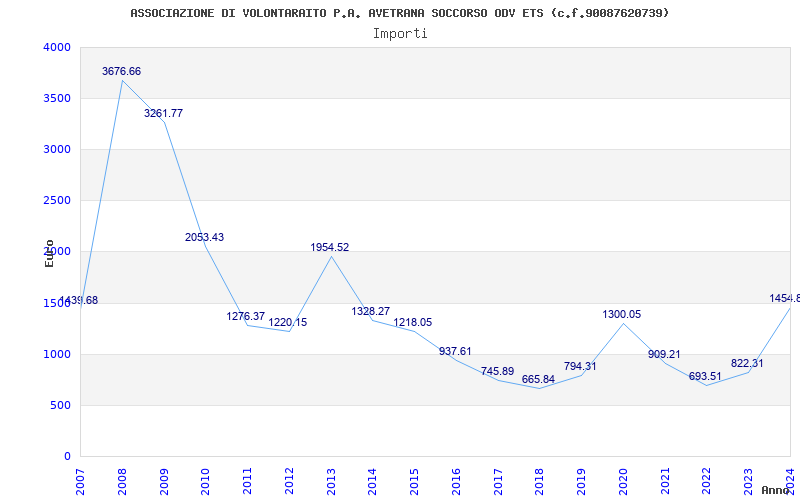800x500 pixels.
Task: Click the x-axis year 2007
Action: (x=80, y=482)
